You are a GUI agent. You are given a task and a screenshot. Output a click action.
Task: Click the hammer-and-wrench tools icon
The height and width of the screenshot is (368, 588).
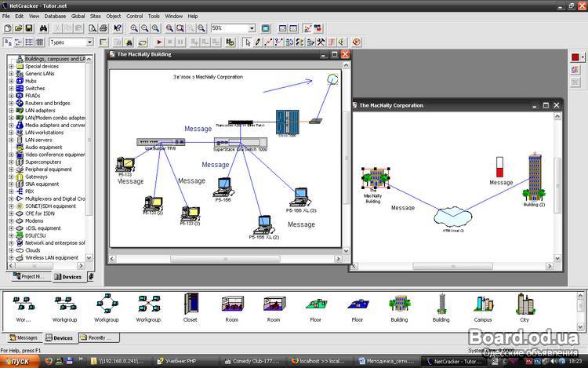click(x=321, y=42)
